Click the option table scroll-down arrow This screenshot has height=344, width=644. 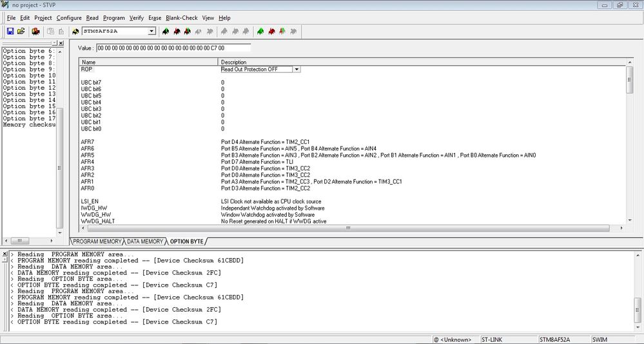click(x=629, y=221)
